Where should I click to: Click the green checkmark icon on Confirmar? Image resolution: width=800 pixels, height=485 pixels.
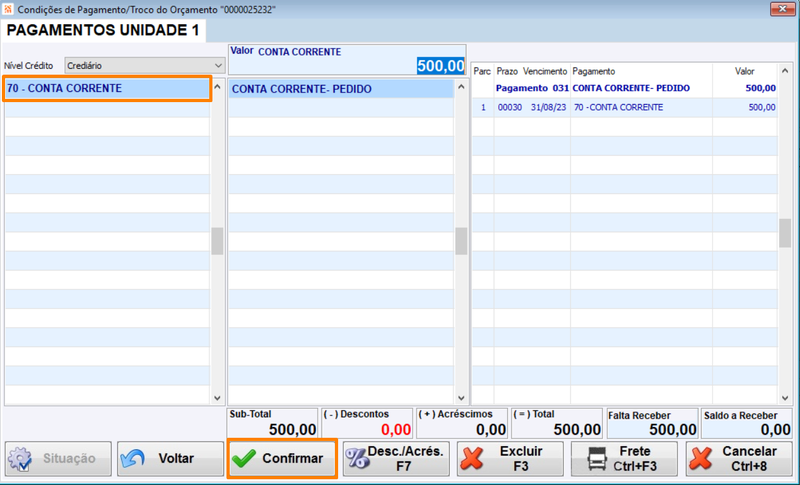pyautogui.click(x=244, y=458)
